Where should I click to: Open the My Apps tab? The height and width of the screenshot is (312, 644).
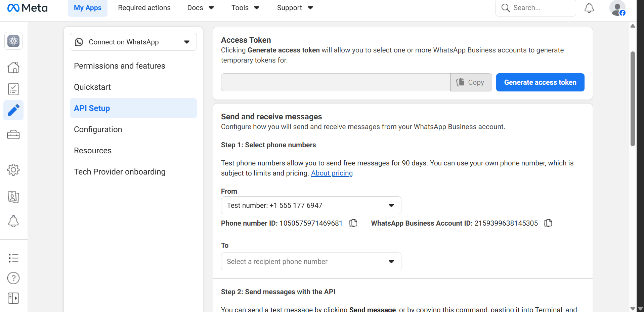point(88,8)
